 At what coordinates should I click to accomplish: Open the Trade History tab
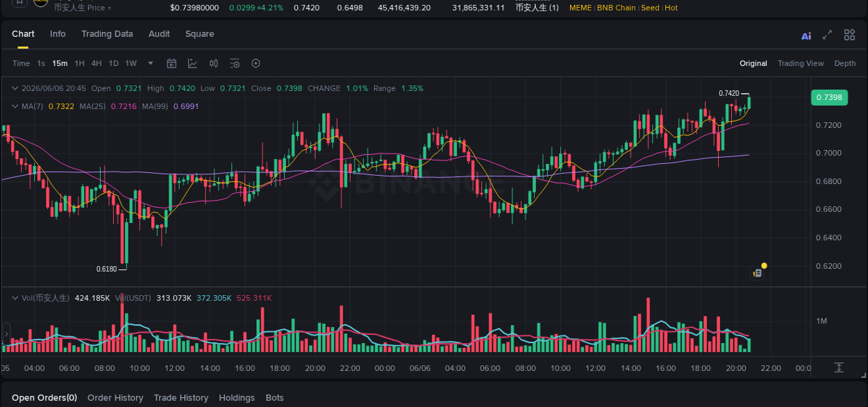[181, 398]
